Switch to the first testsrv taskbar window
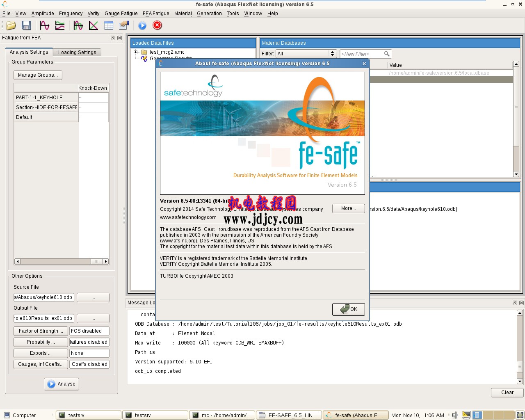 [89, 415]
